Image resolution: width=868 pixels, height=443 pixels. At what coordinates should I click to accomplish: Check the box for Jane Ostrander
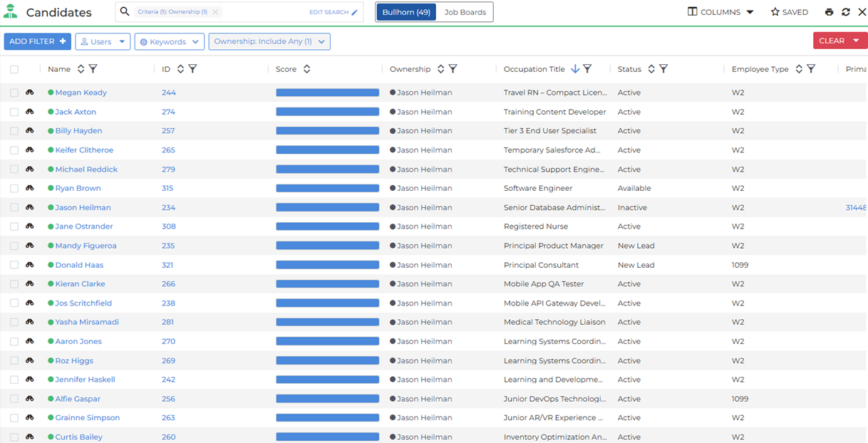pyautogui.click(x=14, y=226)
